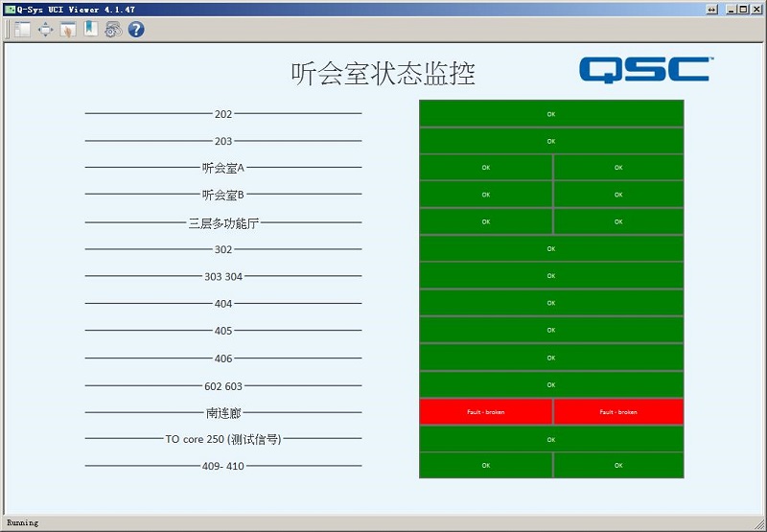The height and width of the screenshot is (532, 767).
Task: Click the 听会室A label
Action: [x=223, y=168]
